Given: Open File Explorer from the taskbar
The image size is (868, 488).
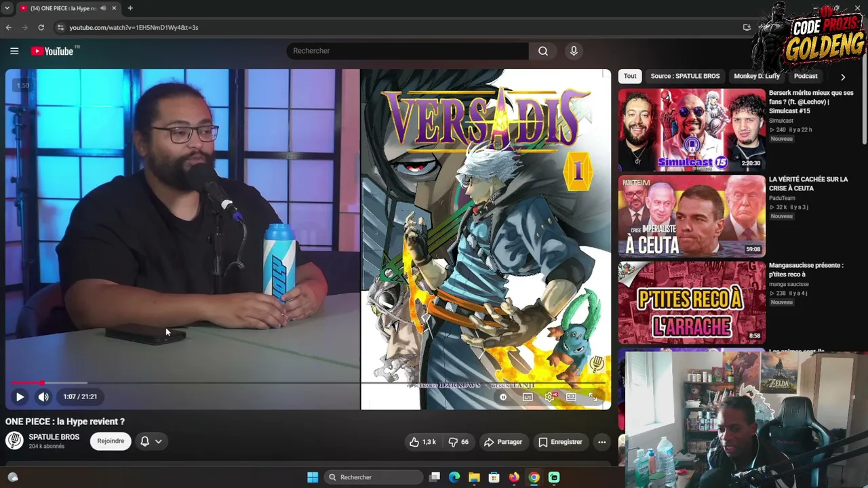Looking at the screenshot, I should click(x=474, y=477).
